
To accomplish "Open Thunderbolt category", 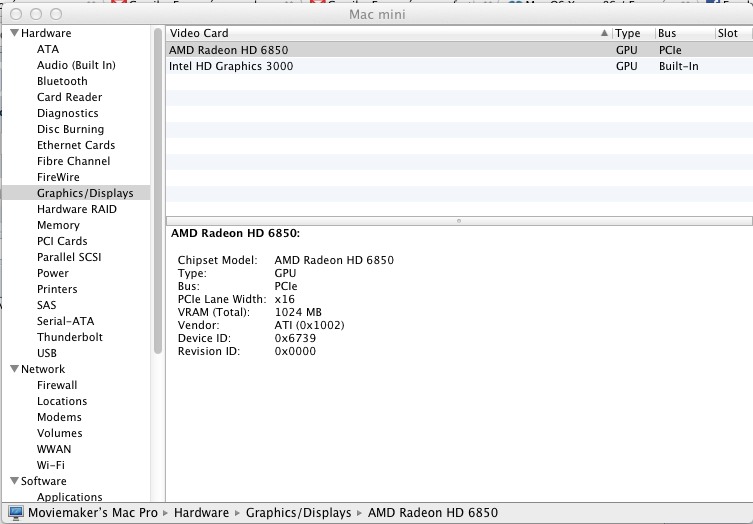I will (70, 337).
